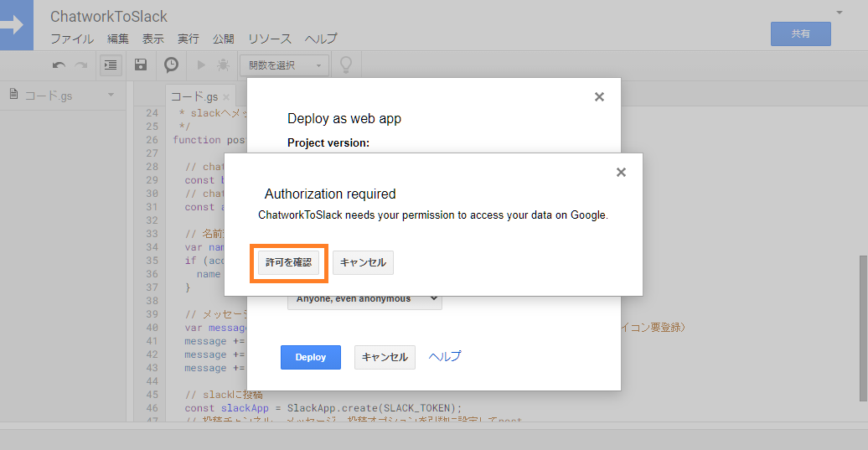Click the blue Deploy button
This screenshot has width=868, height=450.
(311, 357)
